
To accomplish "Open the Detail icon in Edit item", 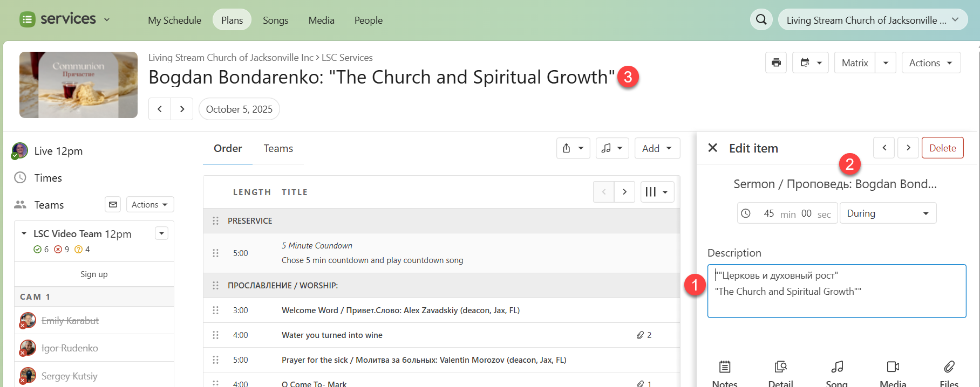I will (x=780, y=368).
